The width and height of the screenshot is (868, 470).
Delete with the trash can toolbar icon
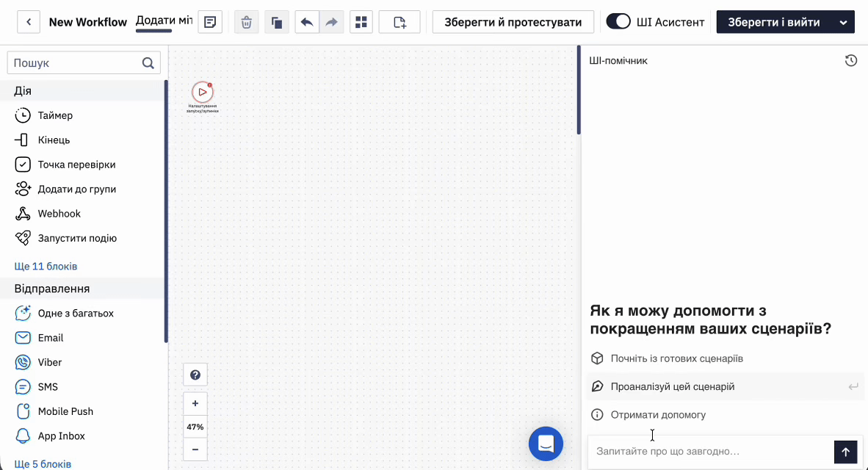(x=246, y=22)
